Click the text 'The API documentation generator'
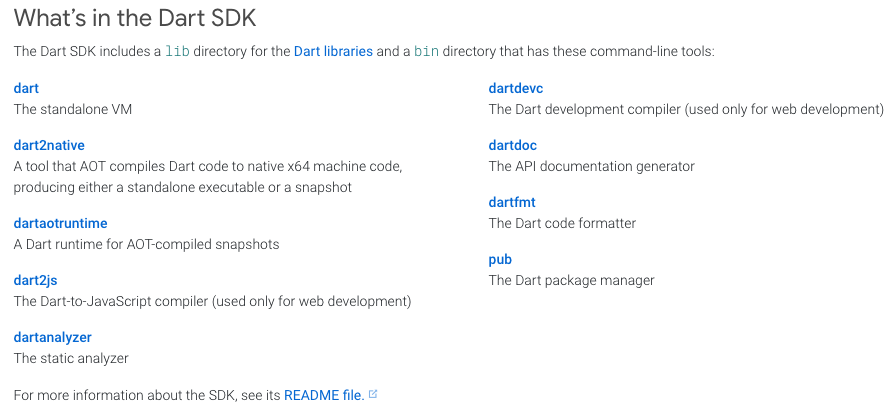894x408 pixels. [x=592, y=166]
